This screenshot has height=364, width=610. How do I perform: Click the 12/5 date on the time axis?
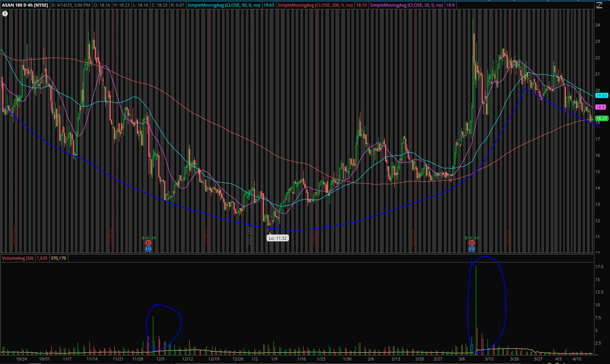(x=161, y=359)
